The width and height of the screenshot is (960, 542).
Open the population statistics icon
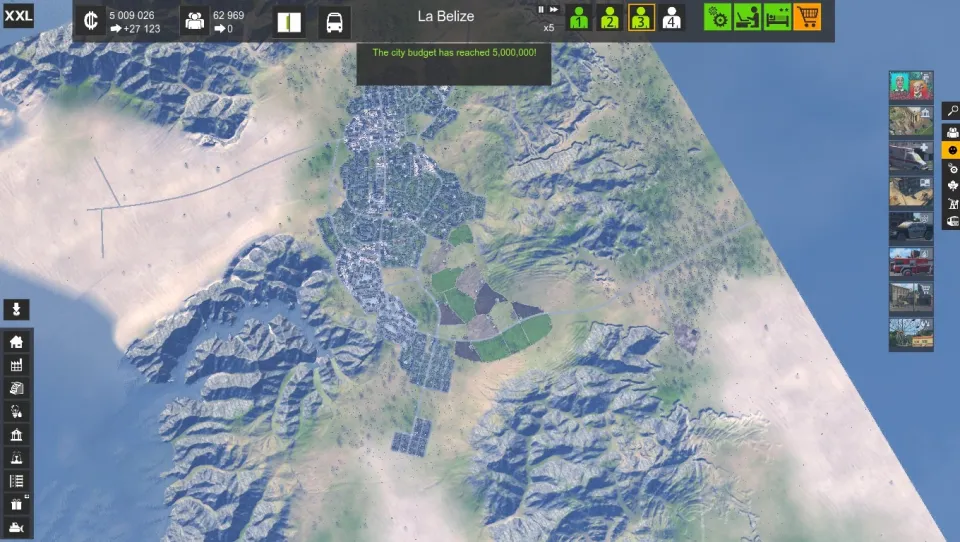click(x=196, y=21)
